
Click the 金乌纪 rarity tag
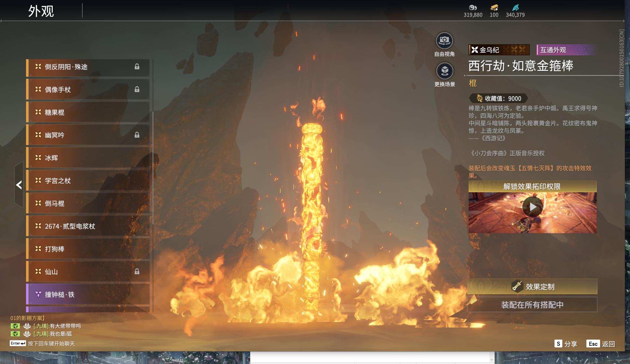[499, 50]
